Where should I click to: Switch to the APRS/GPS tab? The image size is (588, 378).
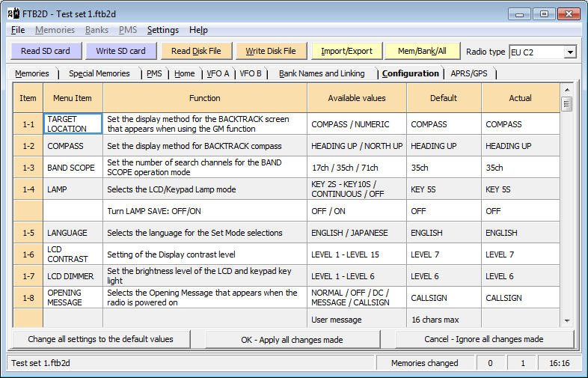[x=469, y=73]
